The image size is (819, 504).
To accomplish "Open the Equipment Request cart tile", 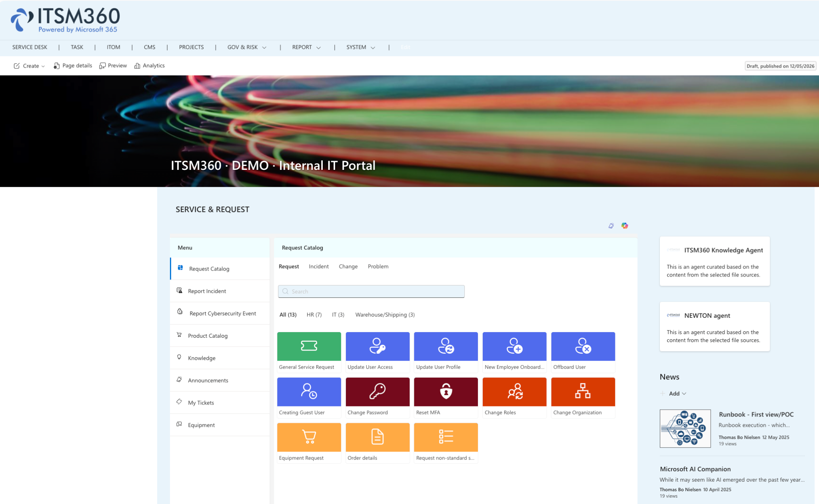I will point(309,443).
